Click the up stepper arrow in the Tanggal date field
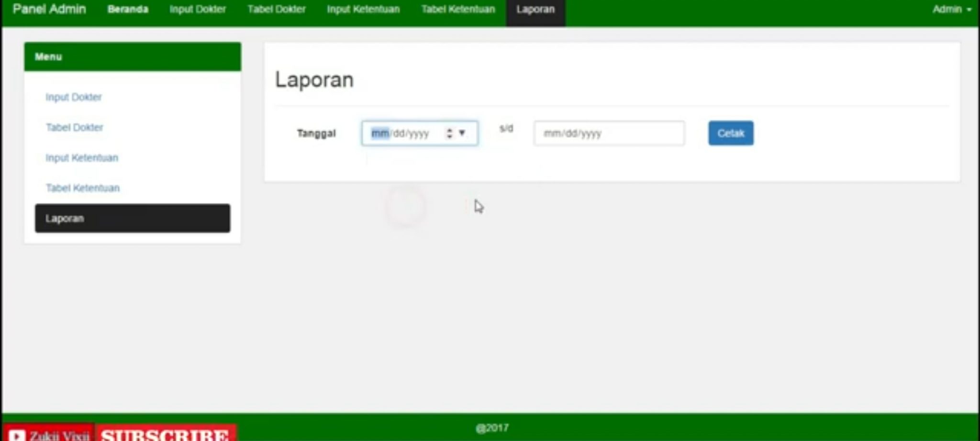Image resolution: width=980 pixels, height=441 pixels. pos(449,130)
